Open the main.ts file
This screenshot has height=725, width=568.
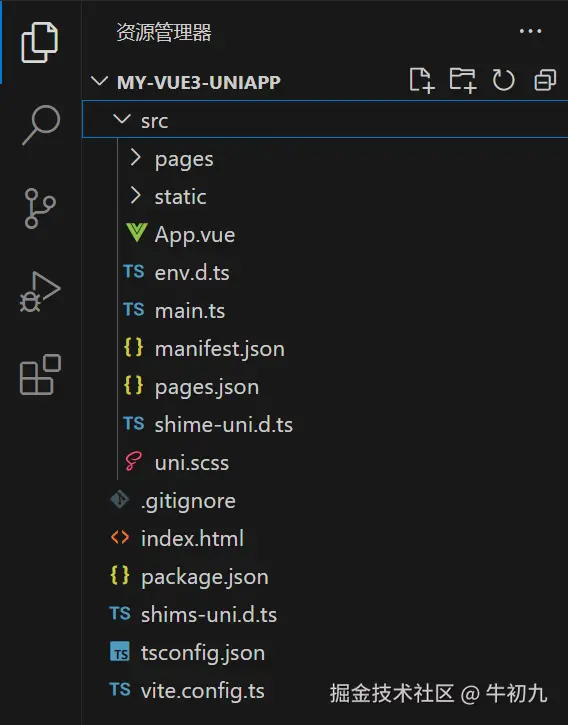point(190,311)
